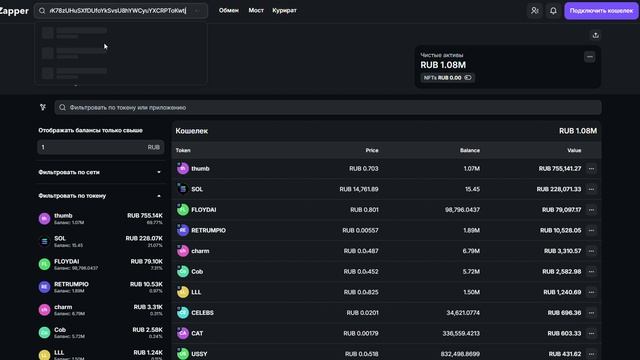
Task: Open options menu for SOL row
Action: [x=591, y=189]
